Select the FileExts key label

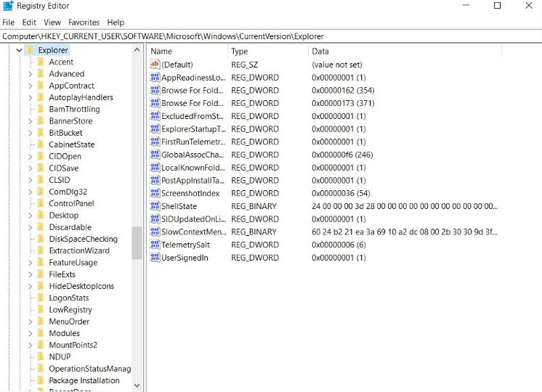tap(62, 274)
